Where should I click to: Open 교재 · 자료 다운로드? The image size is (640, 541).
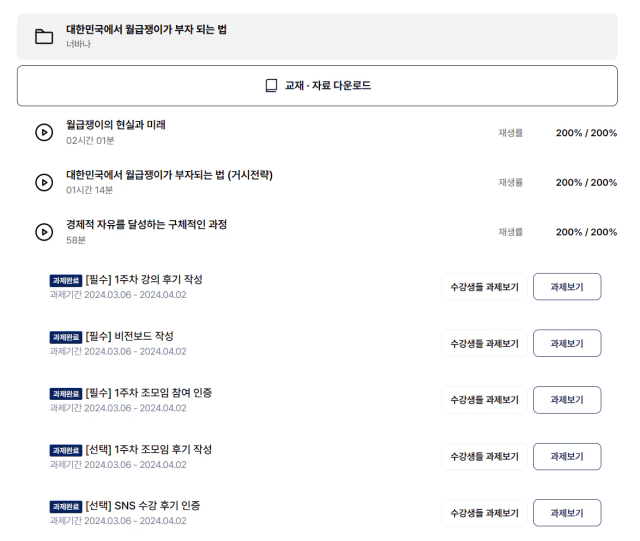tap(317, 86)
